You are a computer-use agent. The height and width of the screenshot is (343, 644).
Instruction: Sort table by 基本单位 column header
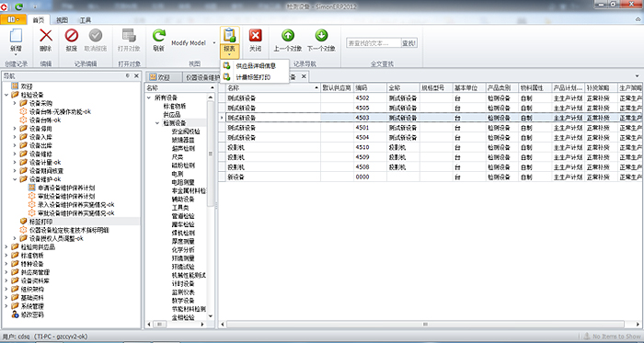pyautogui.click(x=468, y=87)
